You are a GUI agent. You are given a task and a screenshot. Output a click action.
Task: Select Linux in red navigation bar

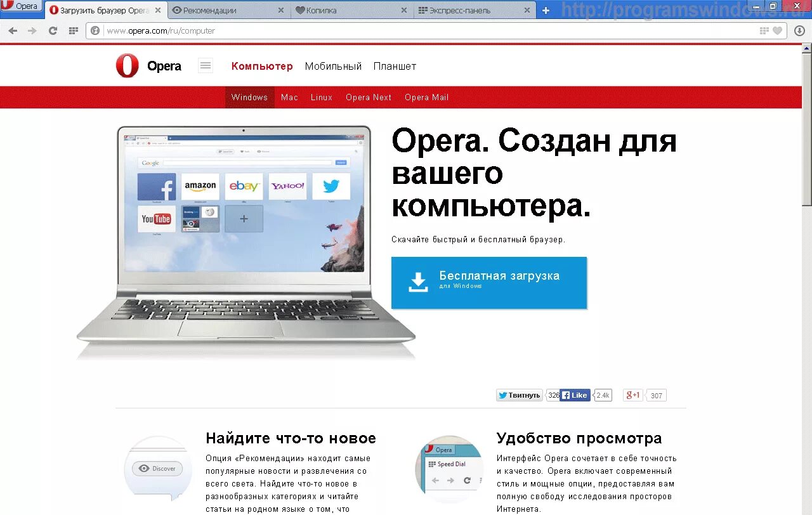pyautogui.click(x=322, y=97)
